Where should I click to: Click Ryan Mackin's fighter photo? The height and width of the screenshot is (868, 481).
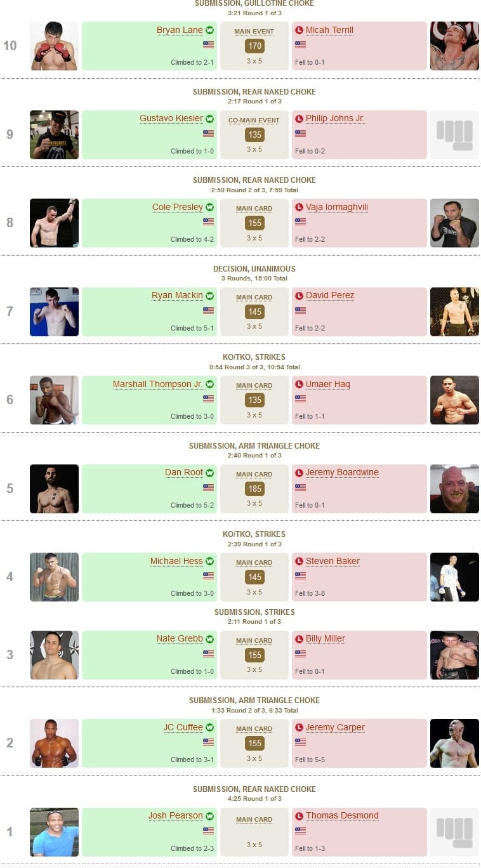point(54,312)
